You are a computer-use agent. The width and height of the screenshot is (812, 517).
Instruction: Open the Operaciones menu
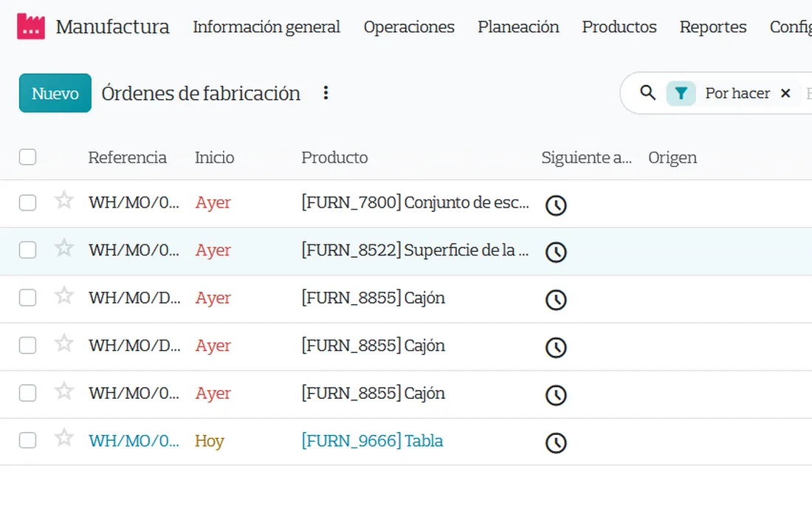click(x=409, y=27)
